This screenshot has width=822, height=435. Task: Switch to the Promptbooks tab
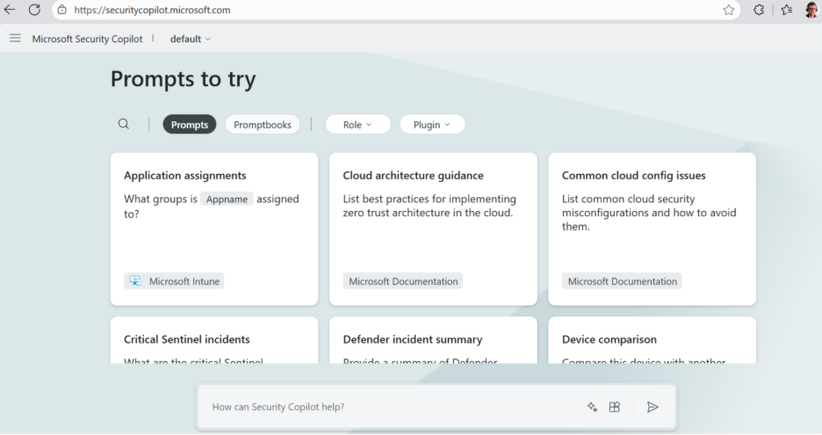click(263, 125)
